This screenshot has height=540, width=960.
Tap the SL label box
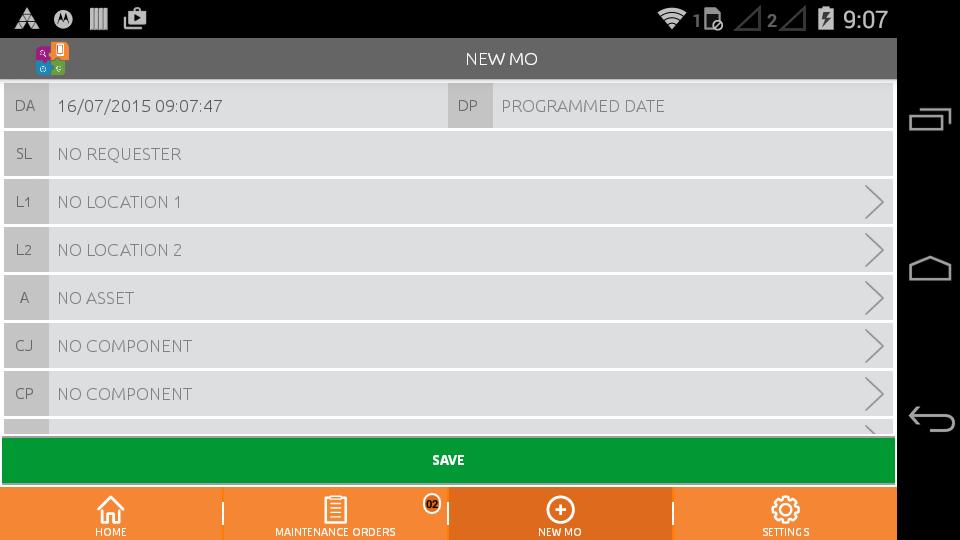26,154
